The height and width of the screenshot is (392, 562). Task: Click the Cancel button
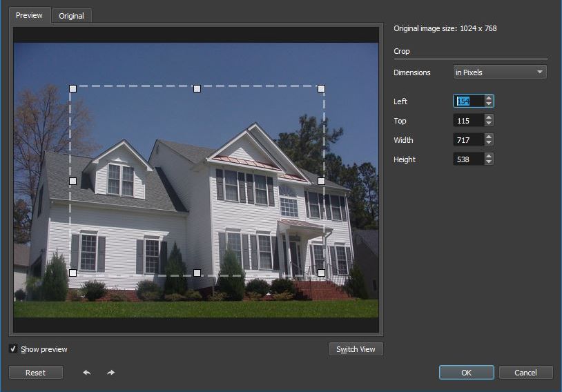coord(526,373)
